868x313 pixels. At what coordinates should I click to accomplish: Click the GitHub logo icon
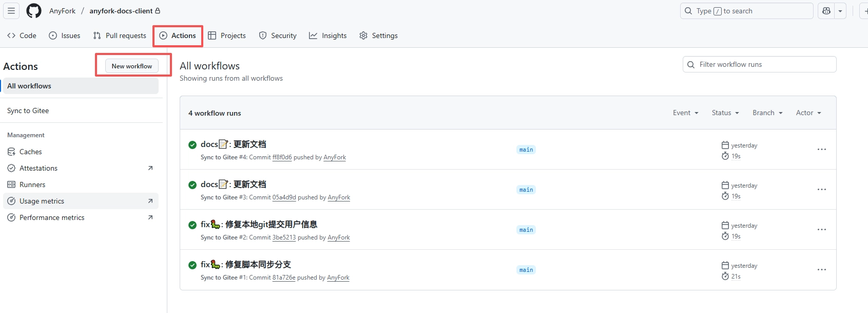[x=34, y=11]
